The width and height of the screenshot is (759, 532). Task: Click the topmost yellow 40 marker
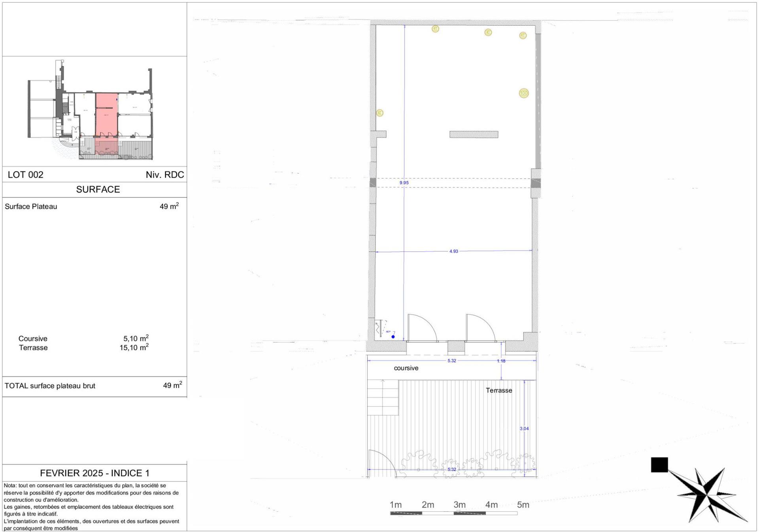tap(435, 29)
